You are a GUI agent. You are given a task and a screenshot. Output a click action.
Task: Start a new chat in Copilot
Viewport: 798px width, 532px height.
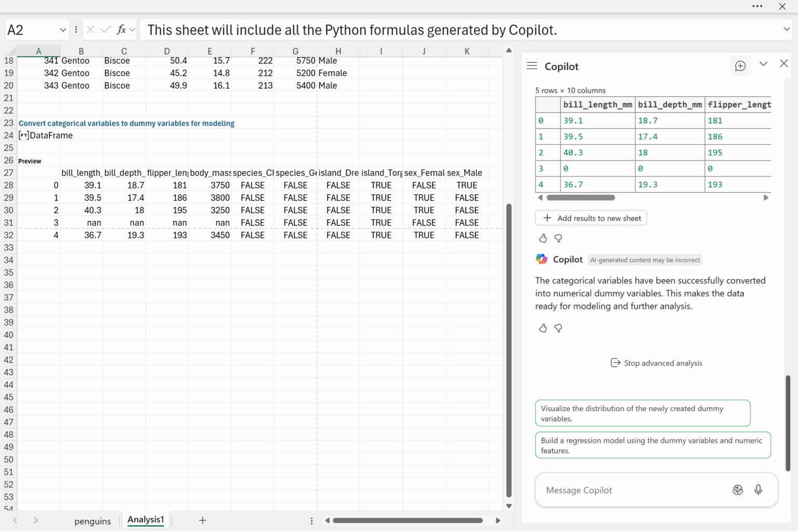click(x=740, y=66)
